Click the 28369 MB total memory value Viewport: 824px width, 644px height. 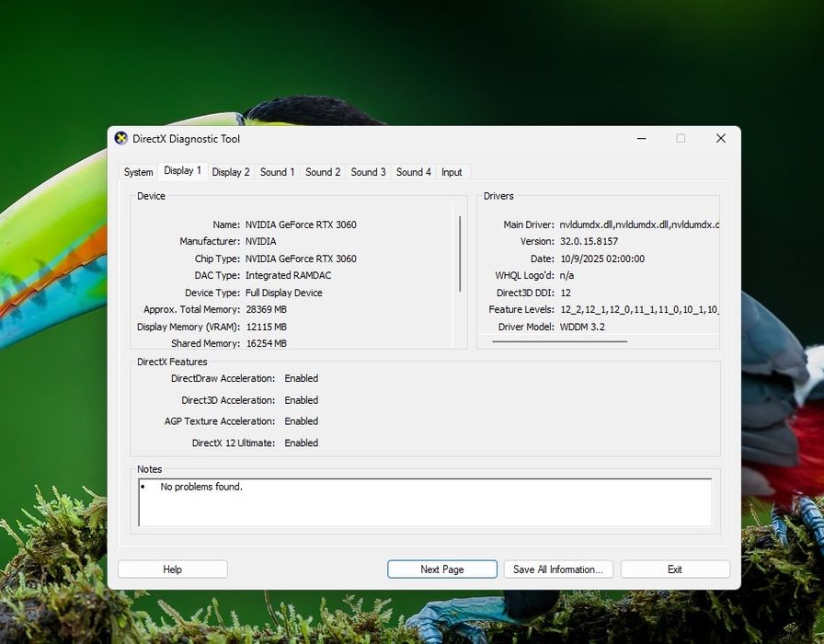coord(267,310)
